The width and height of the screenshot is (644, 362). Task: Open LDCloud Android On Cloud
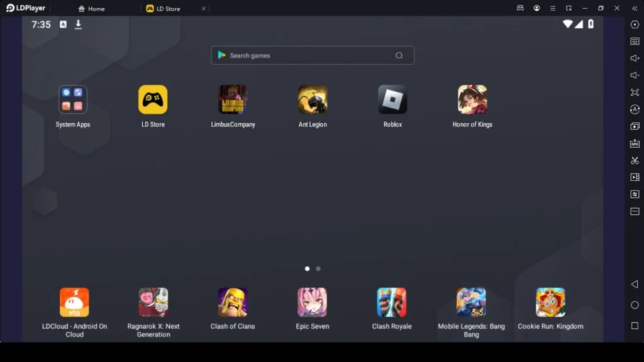tap(74, 302)
